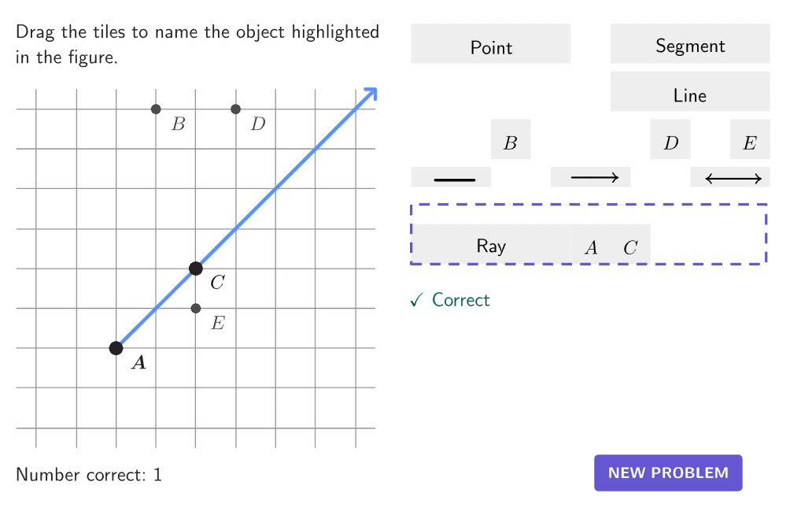Click point C on the blue ray
The height and width of the screenshot is (508, 812).
click(195, 268)
